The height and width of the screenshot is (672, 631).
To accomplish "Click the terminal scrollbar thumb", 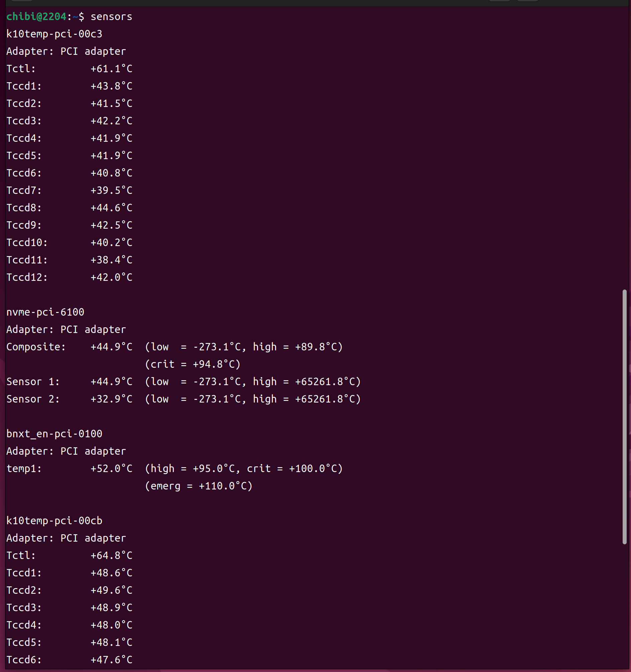I will 624,417.
